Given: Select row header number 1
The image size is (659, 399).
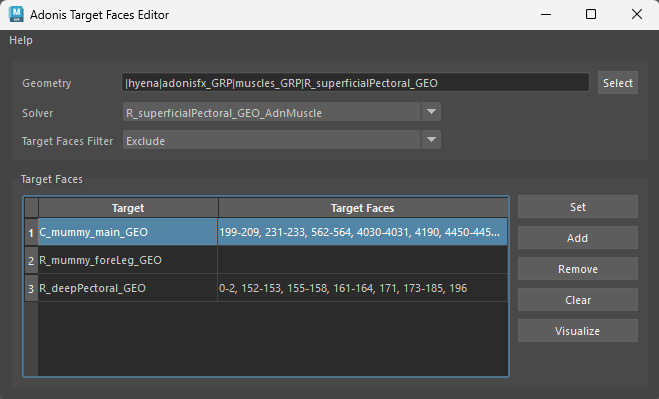Looking at the screenshot, I should pos(31,232).
